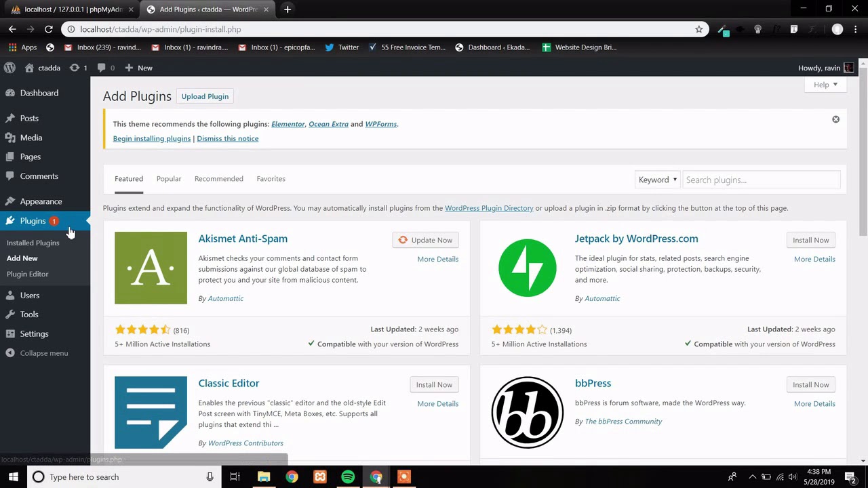Viewport: 868px width, 488px height.
Task: Click the bbPress logo thumbnail
Action: (x=528, y=412)
